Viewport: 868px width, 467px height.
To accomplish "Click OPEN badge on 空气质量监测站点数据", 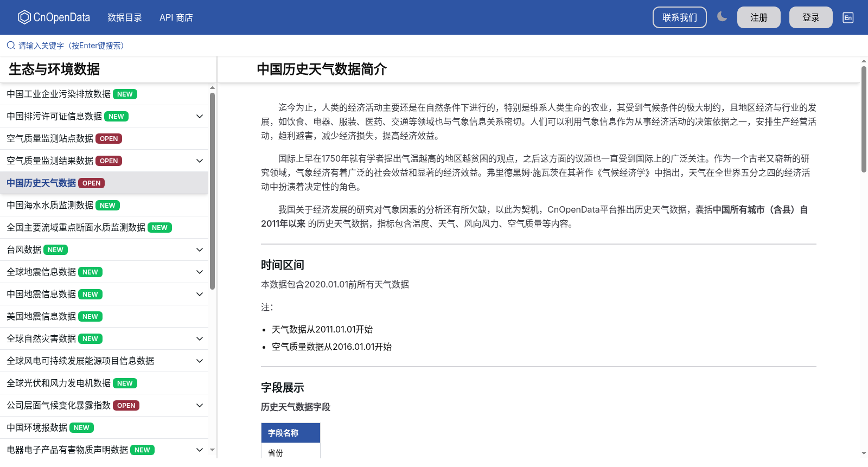I will tap(108, 139).
